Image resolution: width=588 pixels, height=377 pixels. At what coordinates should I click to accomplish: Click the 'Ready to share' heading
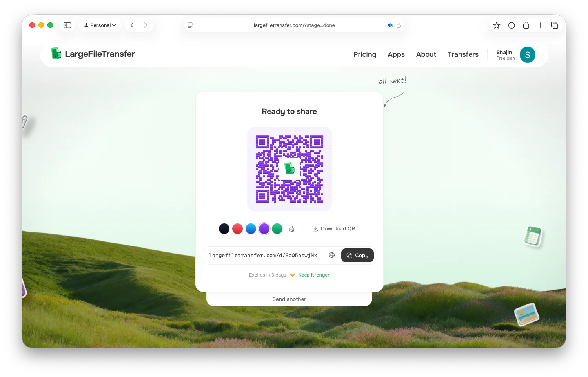pos(289,111)
